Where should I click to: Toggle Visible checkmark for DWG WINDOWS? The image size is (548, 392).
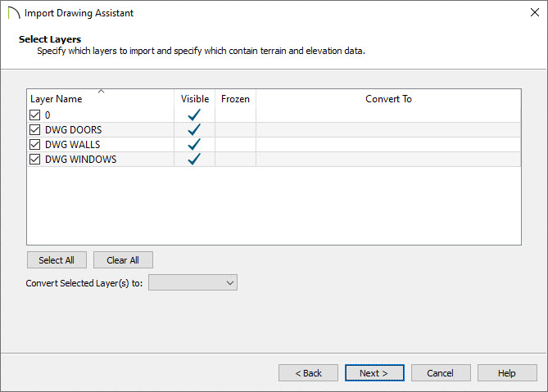(x=194, y=160)
